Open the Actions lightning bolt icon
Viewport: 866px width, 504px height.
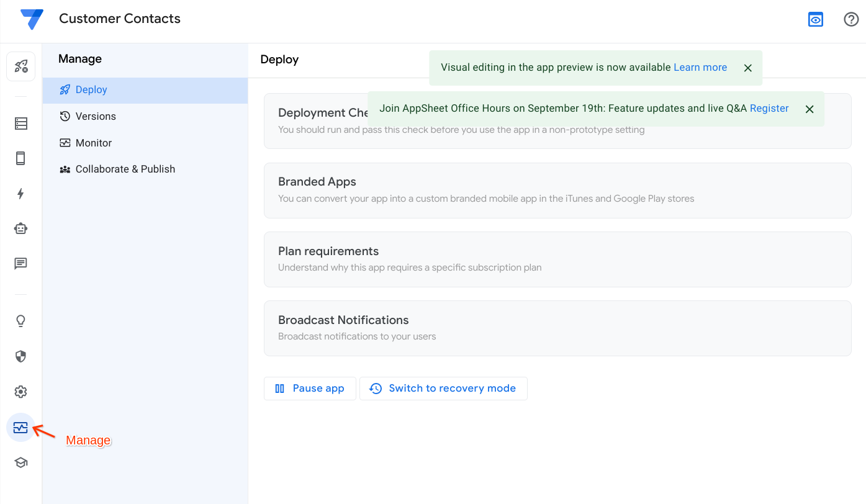[x=21, y=194]
